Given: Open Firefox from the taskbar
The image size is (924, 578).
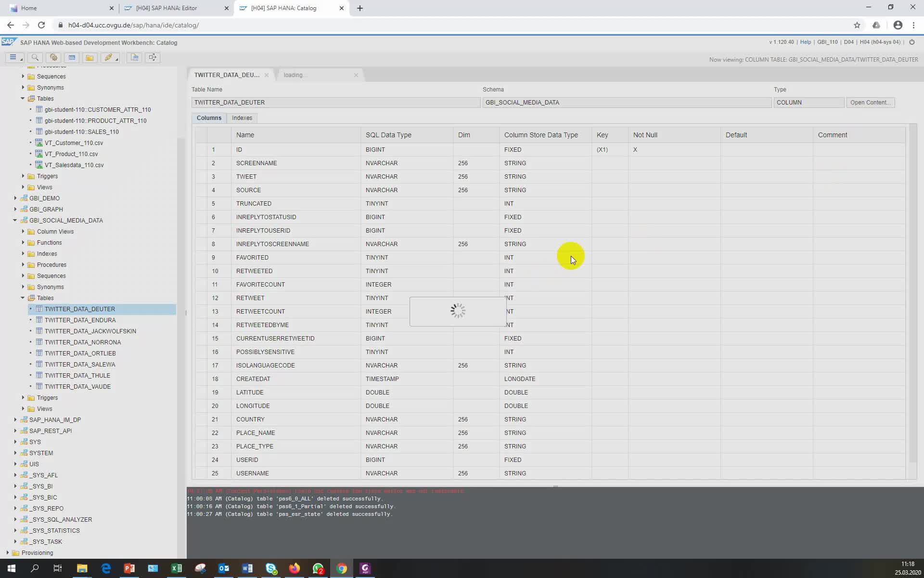Looking at the screenshot, I should click(295, 568).
